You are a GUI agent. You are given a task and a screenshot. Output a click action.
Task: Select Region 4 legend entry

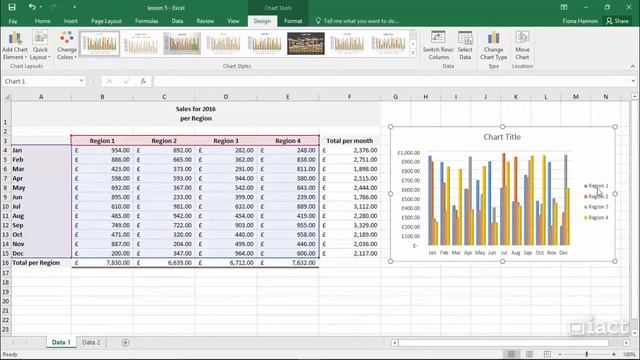coord(596,218)
